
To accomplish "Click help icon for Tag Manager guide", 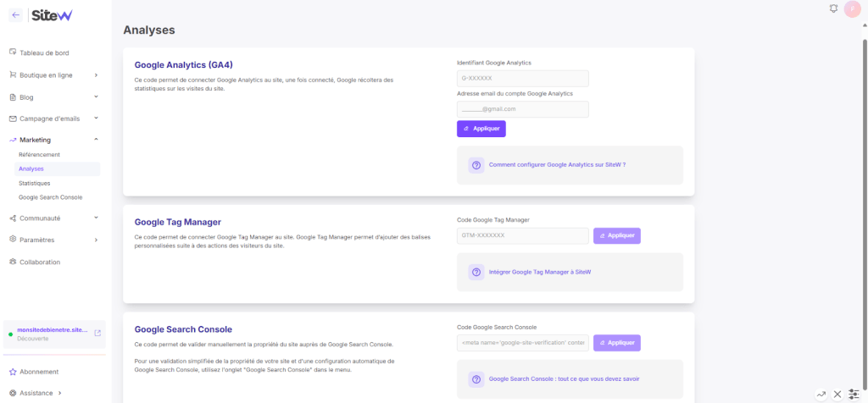I will [476, 272].
